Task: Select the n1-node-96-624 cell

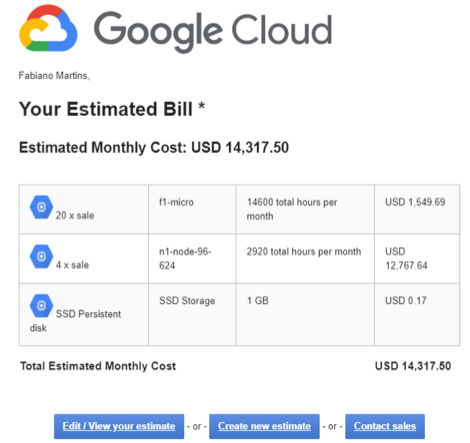Action: (192, 259)
